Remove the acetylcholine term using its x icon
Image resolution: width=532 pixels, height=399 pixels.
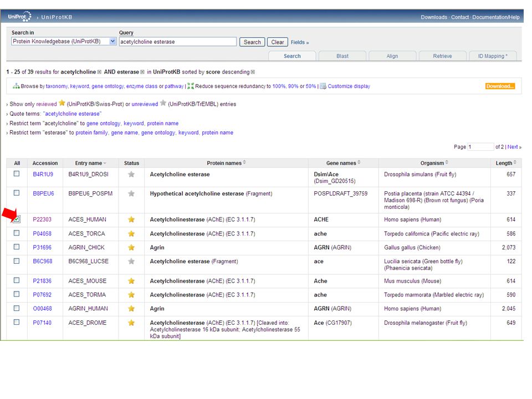tap(99, 72)
